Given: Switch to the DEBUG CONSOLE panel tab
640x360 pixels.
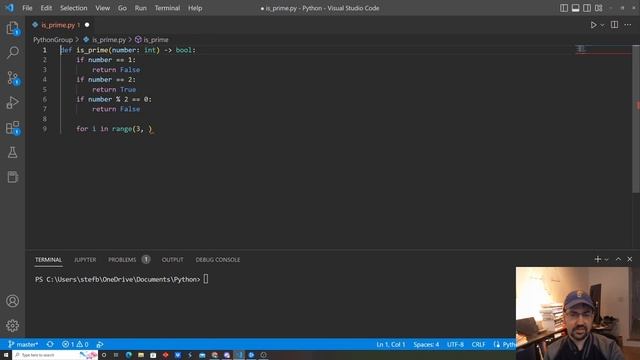Looking at the screenshot, I should pos(218,260).
